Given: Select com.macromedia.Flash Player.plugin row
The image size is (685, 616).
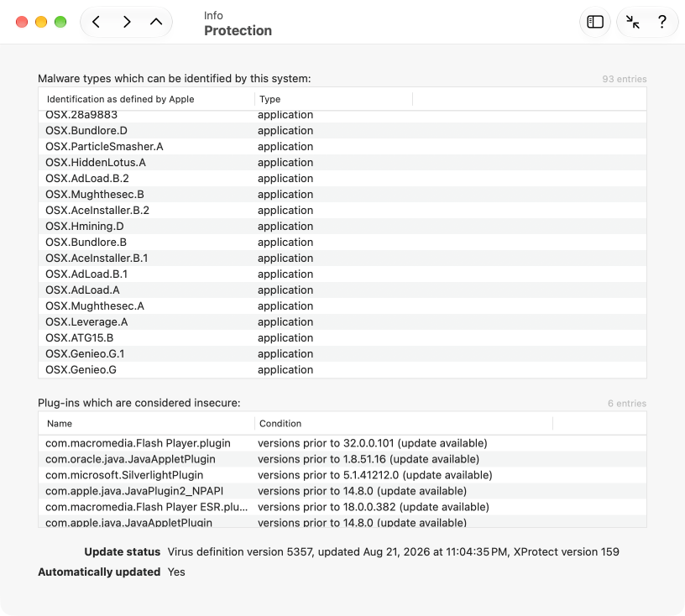Looking at the screenshot, I should [342, 443].
